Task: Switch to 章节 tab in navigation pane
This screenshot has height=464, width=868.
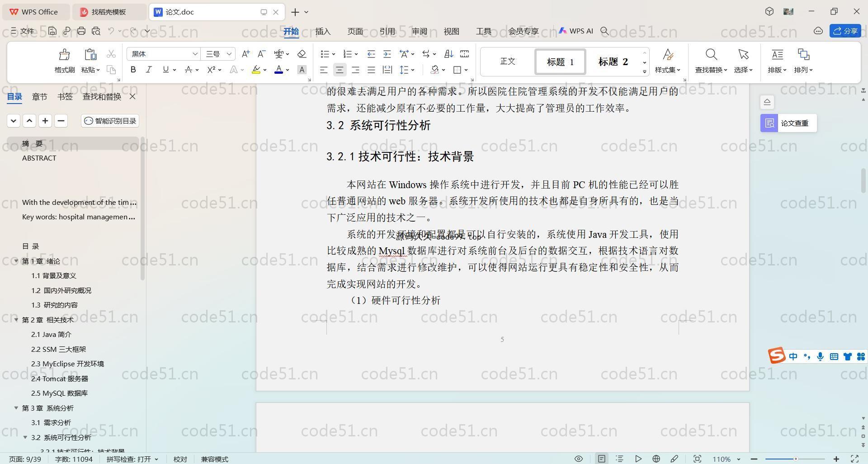Action: pyautogui.click(x=39, y=96)
